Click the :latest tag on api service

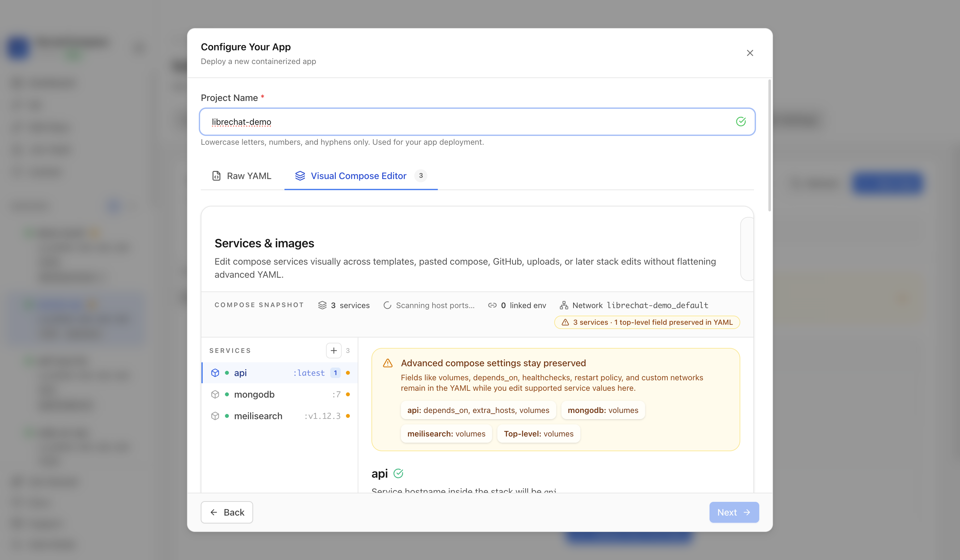tap(309, 373)
